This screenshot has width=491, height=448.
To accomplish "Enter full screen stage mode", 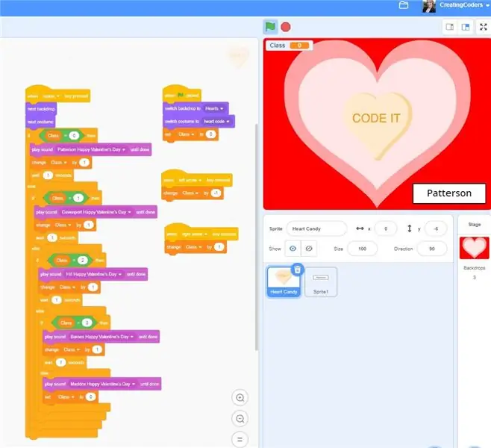I will tap(484, 27).
